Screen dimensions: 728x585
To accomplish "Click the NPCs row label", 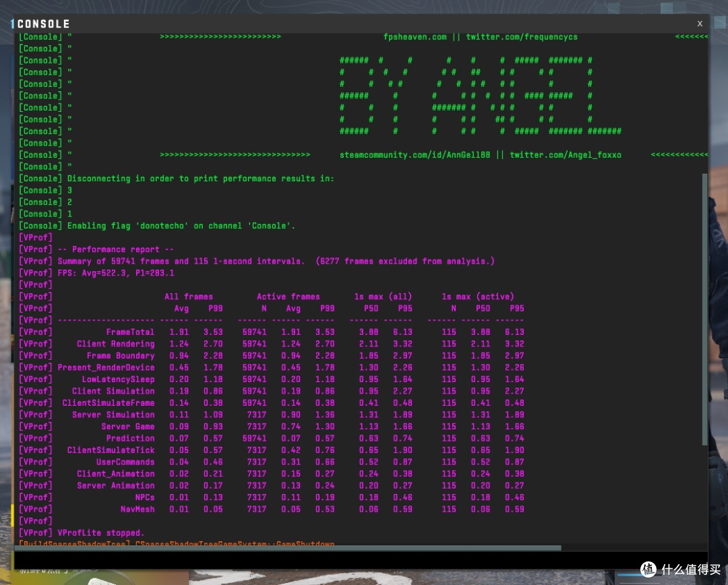I will point(145,497).
